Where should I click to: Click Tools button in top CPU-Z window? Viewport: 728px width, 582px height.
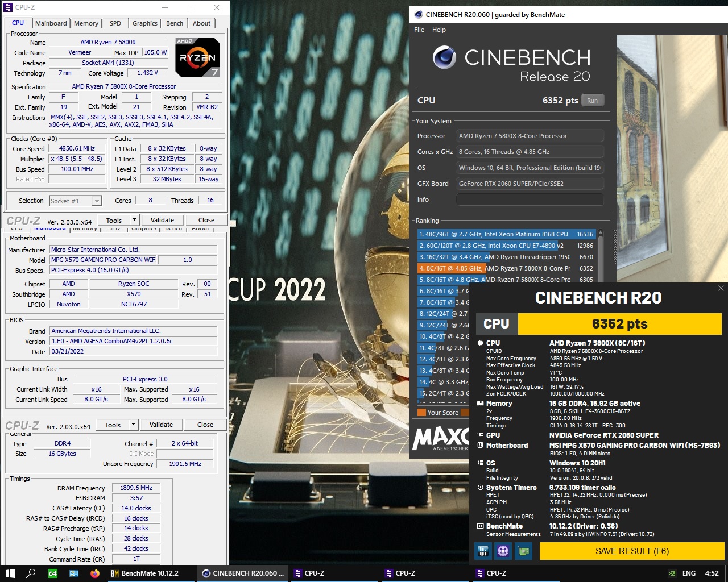tap(114, 220)
